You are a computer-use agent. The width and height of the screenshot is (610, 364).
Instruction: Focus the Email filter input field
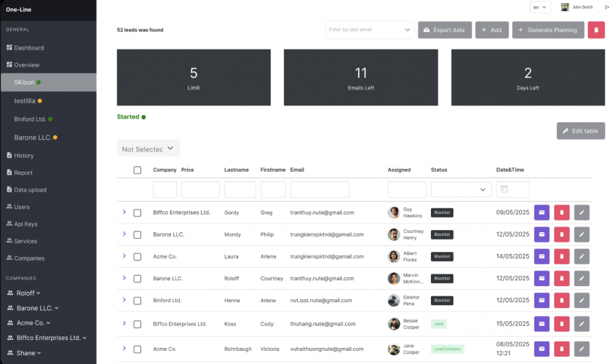coord(320,190)
